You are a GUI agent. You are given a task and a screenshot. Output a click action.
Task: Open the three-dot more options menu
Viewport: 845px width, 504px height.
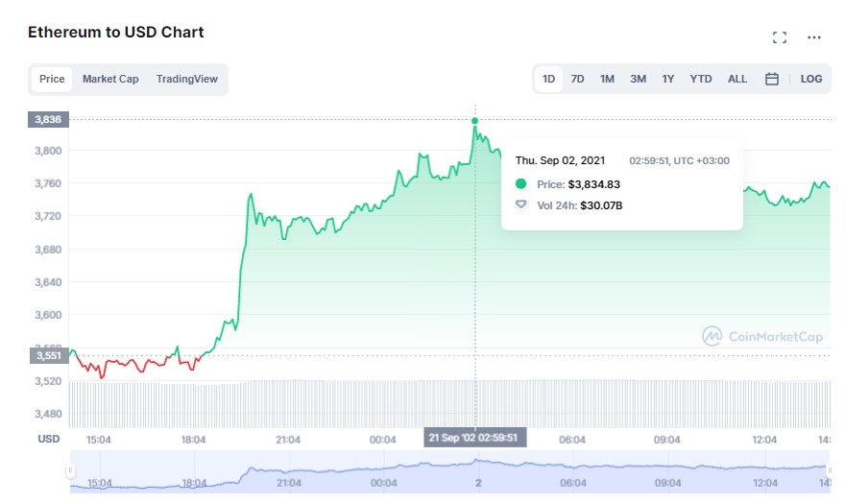(x=814, y=37)
